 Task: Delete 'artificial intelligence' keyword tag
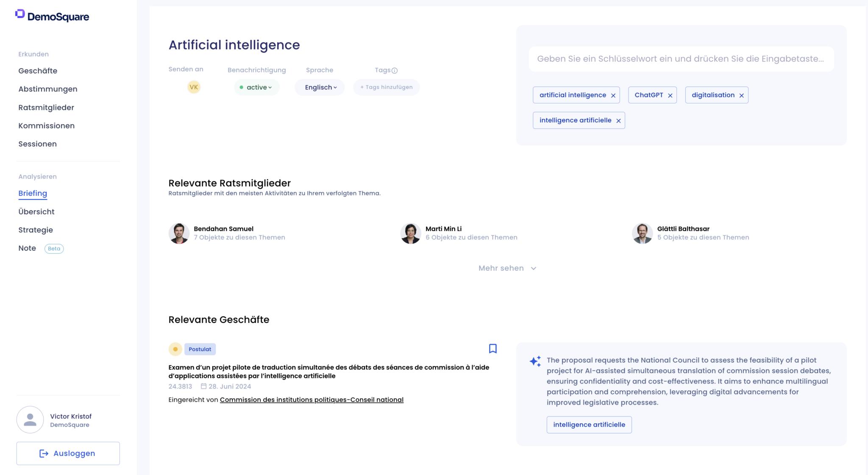613,95
